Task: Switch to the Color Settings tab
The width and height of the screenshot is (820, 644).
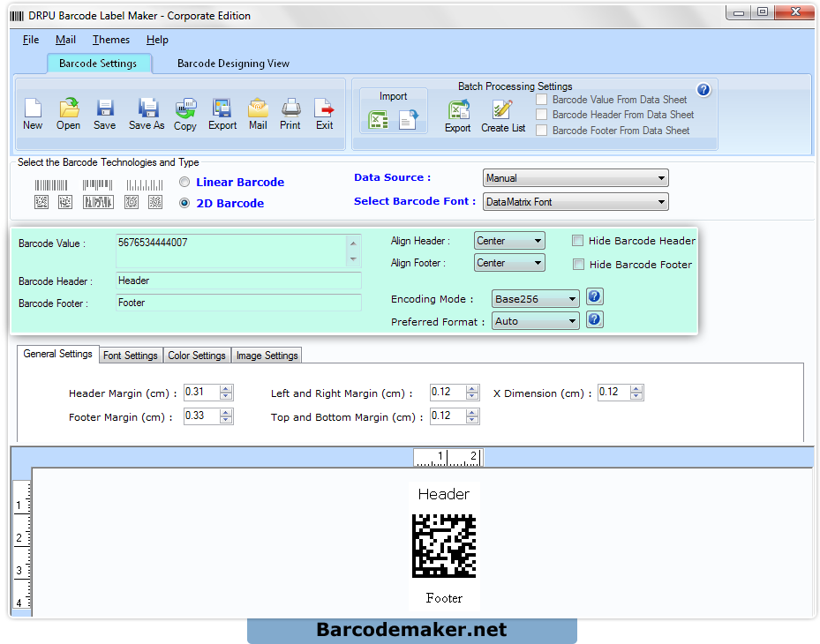Action: tap(197, 356)
